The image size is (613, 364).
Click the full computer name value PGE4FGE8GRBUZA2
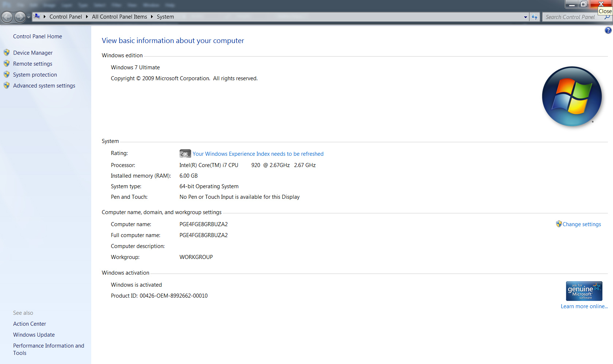point(204,235)
